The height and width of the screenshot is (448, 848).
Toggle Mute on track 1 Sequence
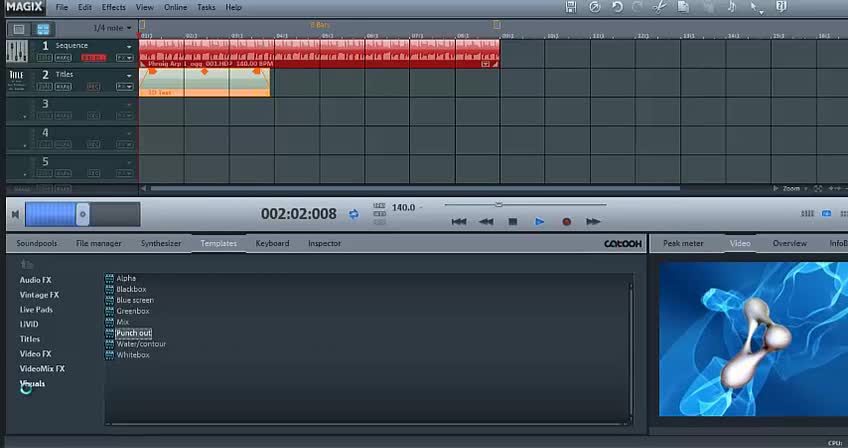(x=63, y=58)
